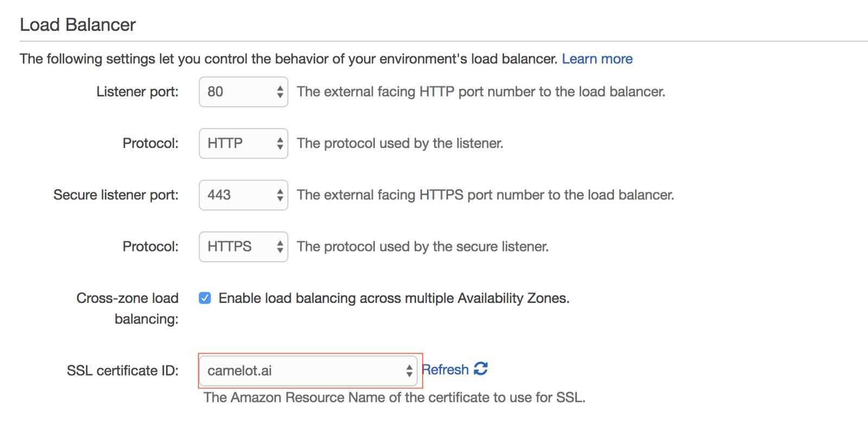This screenshot has height=426, width=868.
Task: Click the Protocol label beside the HTTPS dropdown
Action: pyautogui.click(x=150, y=247)
